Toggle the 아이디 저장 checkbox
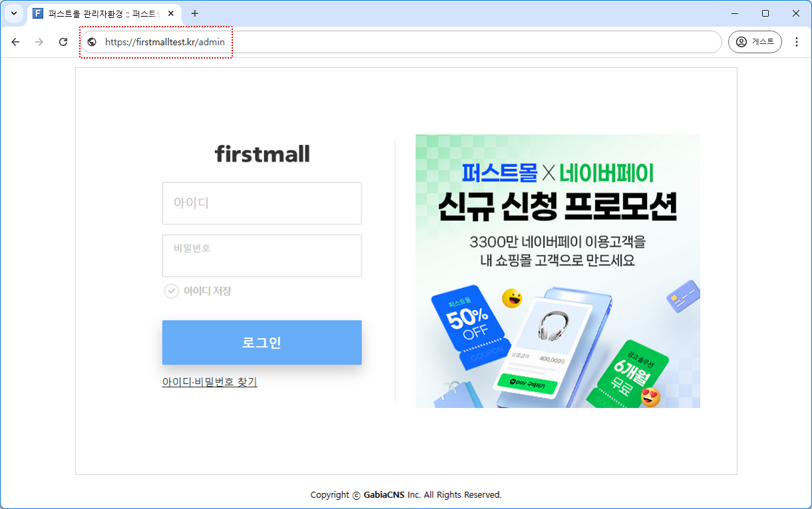 pos(172,291)
